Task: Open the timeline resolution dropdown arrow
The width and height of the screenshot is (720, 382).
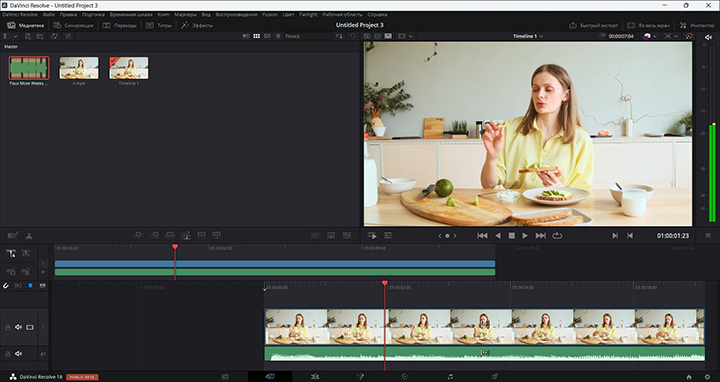Action: tap(676, 36)
